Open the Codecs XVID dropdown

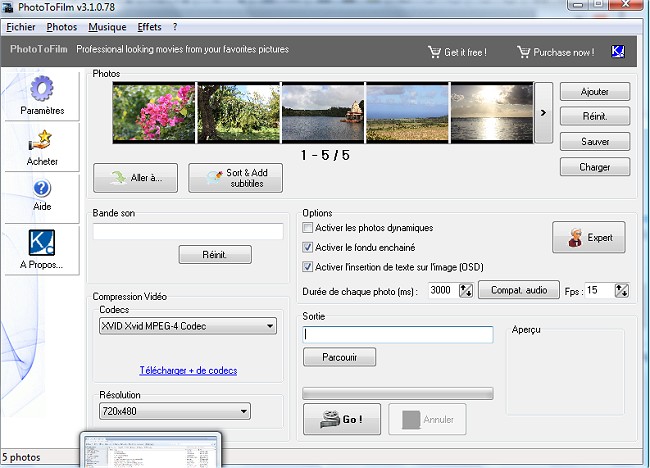coord(188,326)
